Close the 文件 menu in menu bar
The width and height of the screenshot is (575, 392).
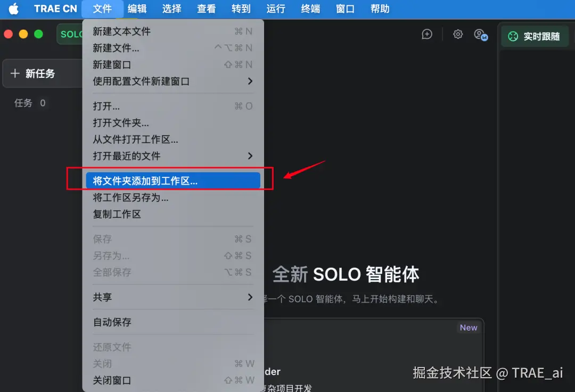[102, 9]
